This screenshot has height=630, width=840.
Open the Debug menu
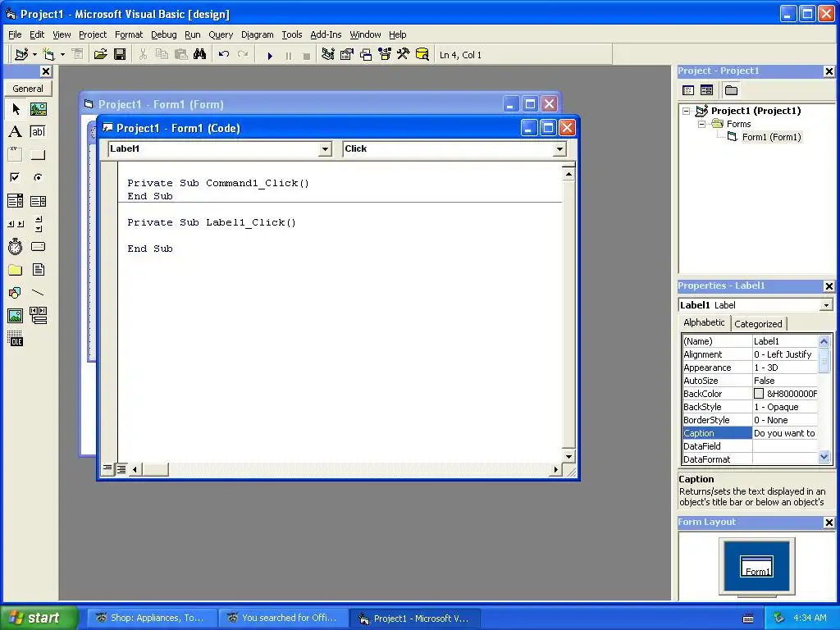click(163, 34)
